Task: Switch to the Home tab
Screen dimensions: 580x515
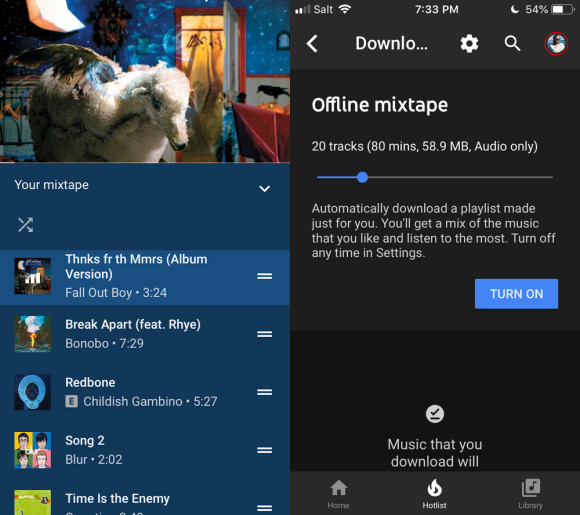Action: click(x=338, y=494)
